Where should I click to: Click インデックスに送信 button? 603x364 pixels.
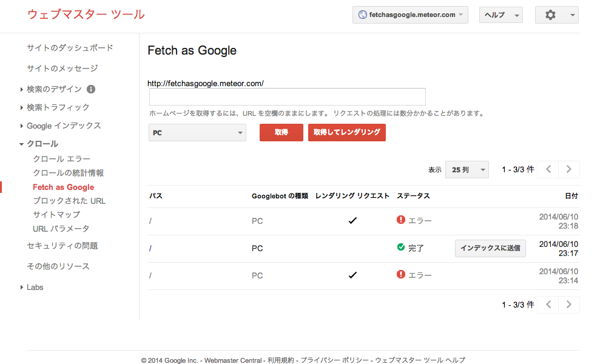[490, 248]
